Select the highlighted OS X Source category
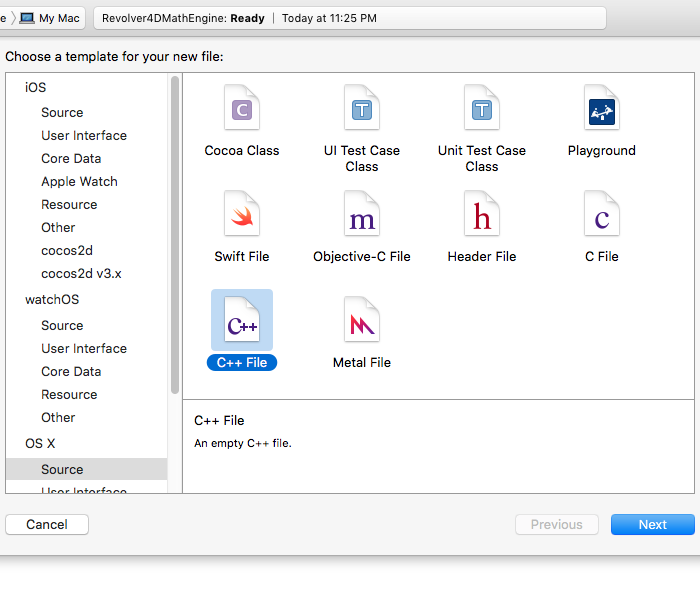 pyautogui.click(x=87, y=469)
